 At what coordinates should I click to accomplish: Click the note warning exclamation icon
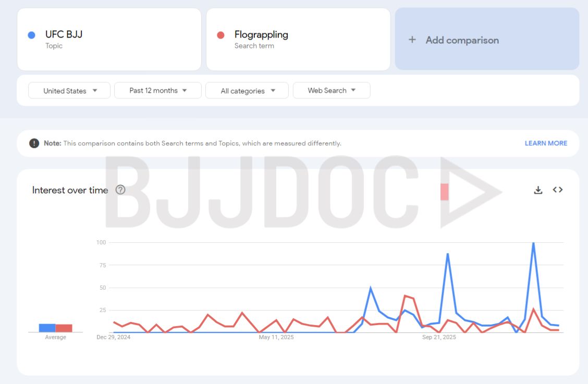pos(34,143)
